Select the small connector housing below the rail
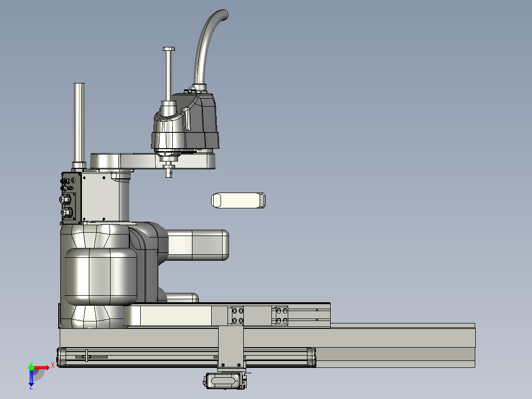532x399 pixels. [x=225, y=381]
